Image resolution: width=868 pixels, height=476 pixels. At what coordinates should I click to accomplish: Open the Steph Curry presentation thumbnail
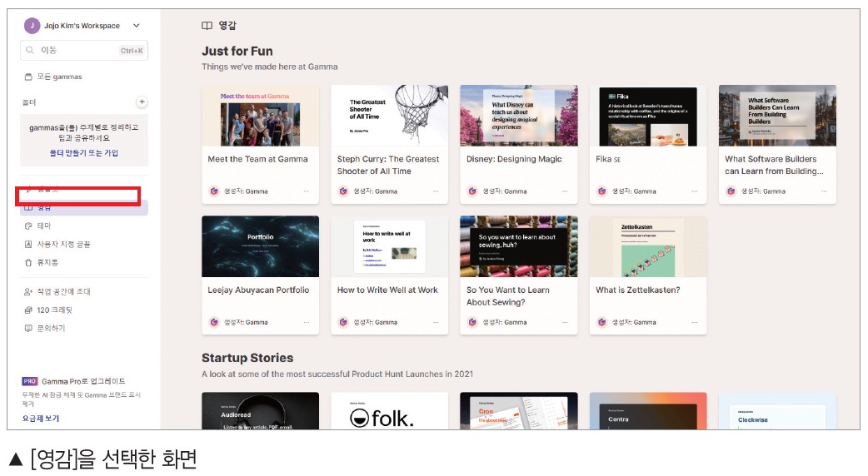point(390,116)
